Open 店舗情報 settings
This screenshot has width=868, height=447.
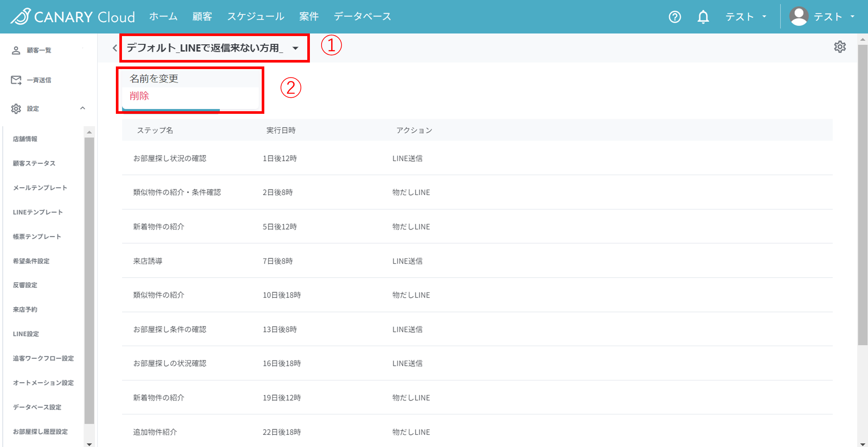25,139
